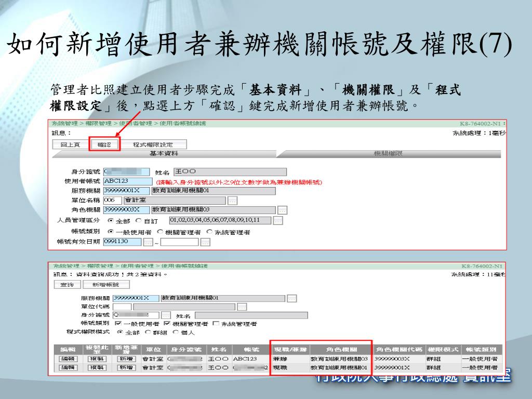Click the 權限模式 column header
The width and height of the screenshot is (532, 399).
tap(443, 350)
